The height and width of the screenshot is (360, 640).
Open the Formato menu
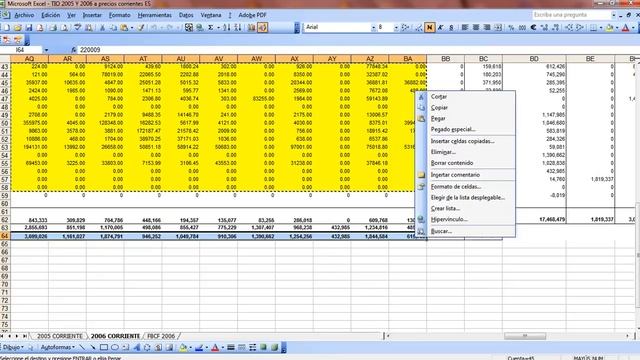pos(120,15)
